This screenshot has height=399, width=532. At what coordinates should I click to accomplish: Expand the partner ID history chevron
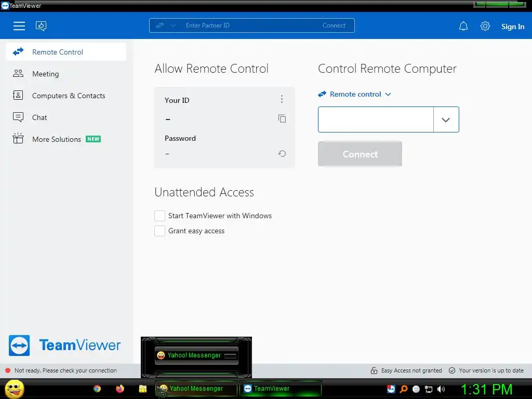click(446, 119)
